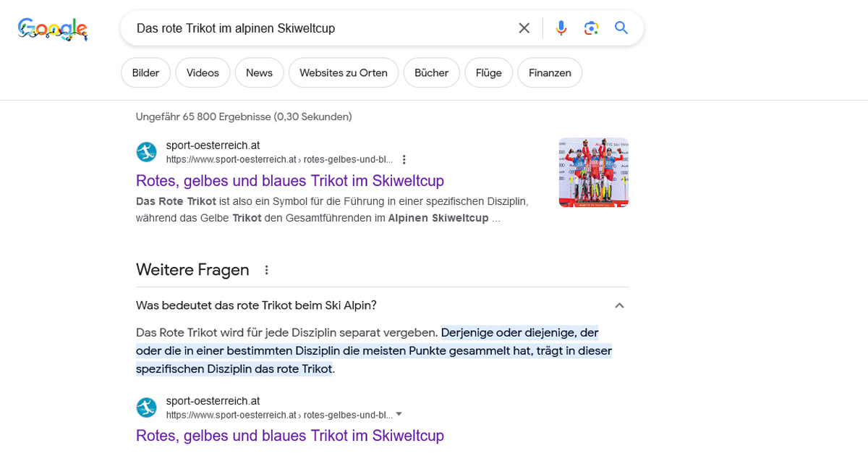
Task: Open first result 'Rotes, gelbes und blaues Trikot'
Action: [x=290, y=181]
